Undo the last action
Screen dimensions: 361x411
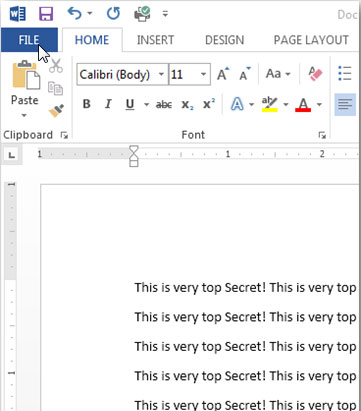point(75,14)
